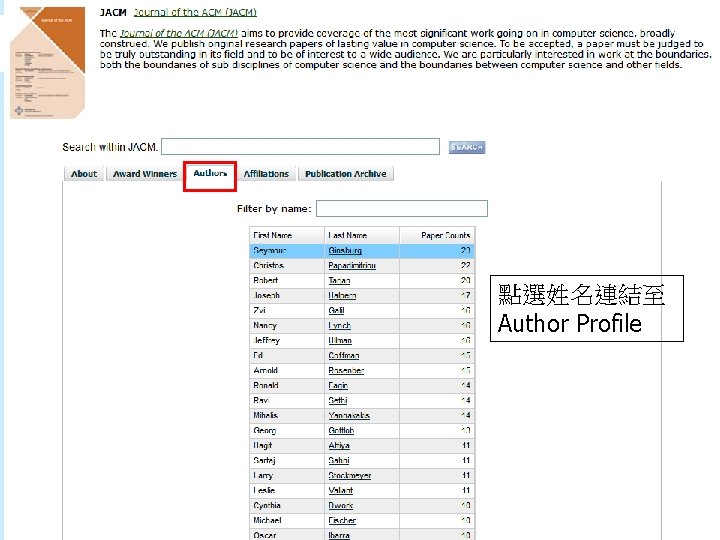
Task: Open the Galil author profile link
Action: pos(336,310)
